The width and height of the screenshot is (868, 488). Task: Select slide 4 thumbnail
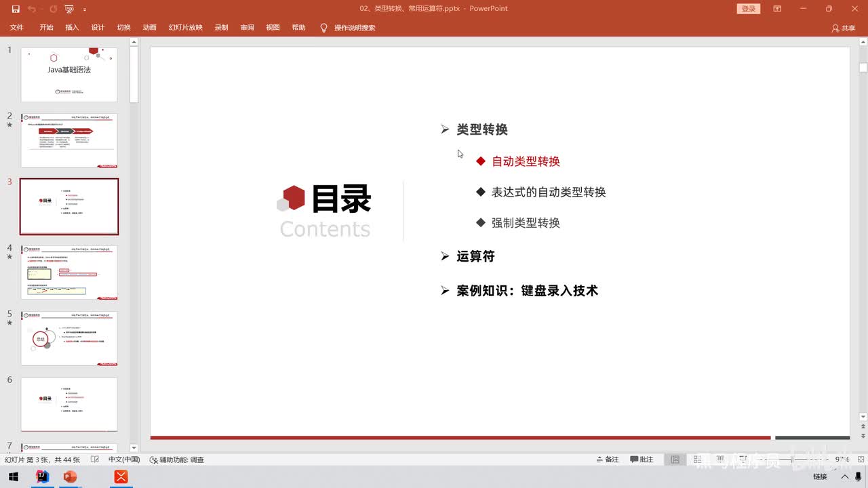69,272
